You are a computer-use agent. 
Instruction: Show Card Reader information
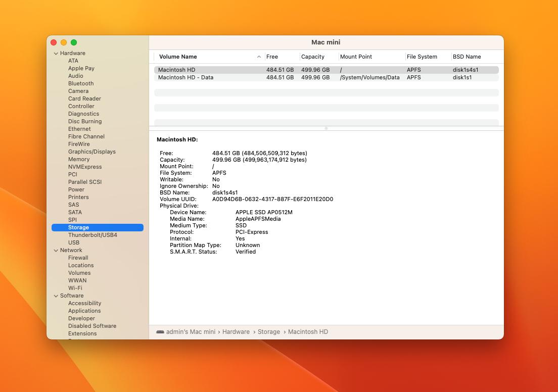tap(85, 99)
